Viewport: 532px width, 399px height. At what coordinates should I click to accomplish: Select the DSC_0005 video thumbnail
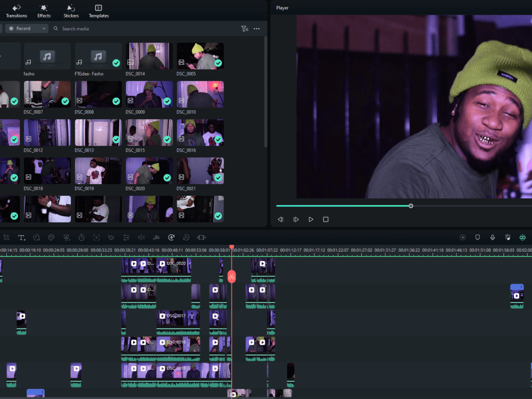200,56
